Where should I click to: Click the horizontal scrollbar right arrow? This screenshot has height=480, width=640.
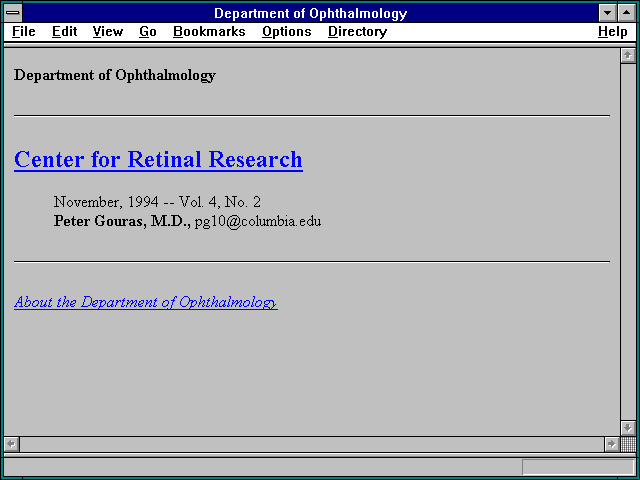coord(611,444)
